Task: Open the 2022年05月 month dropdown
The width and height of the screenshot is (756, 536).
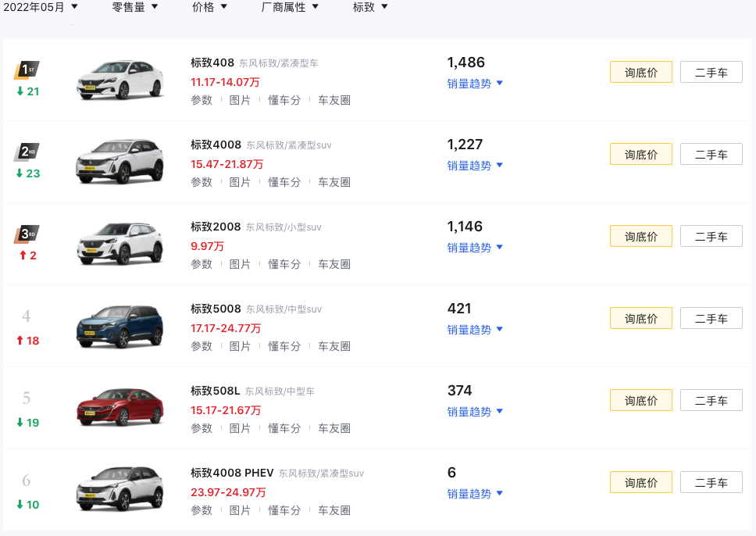Action: click(x=41, y=7)
